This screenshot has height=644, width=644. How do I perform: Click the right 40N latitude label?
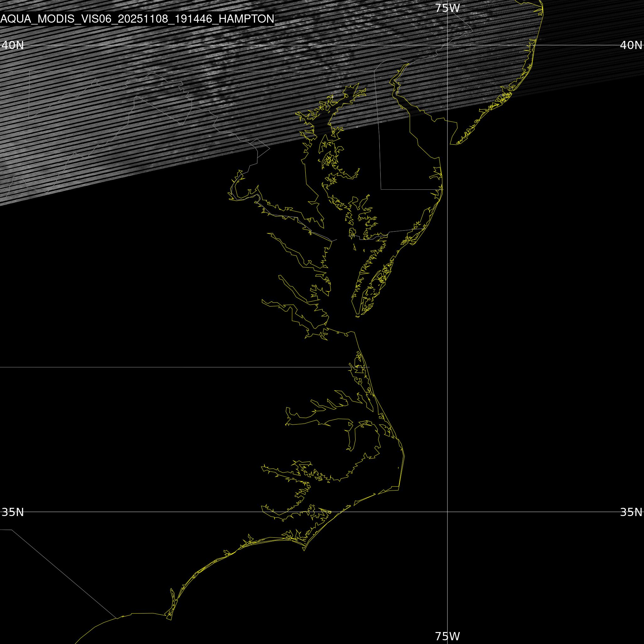[631, 45]
